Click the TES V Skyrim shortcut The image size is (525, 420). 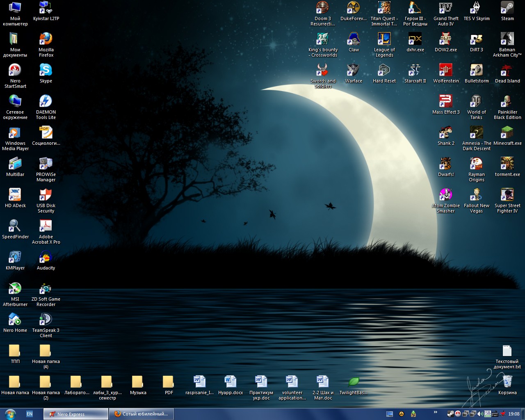pos(477,8)
